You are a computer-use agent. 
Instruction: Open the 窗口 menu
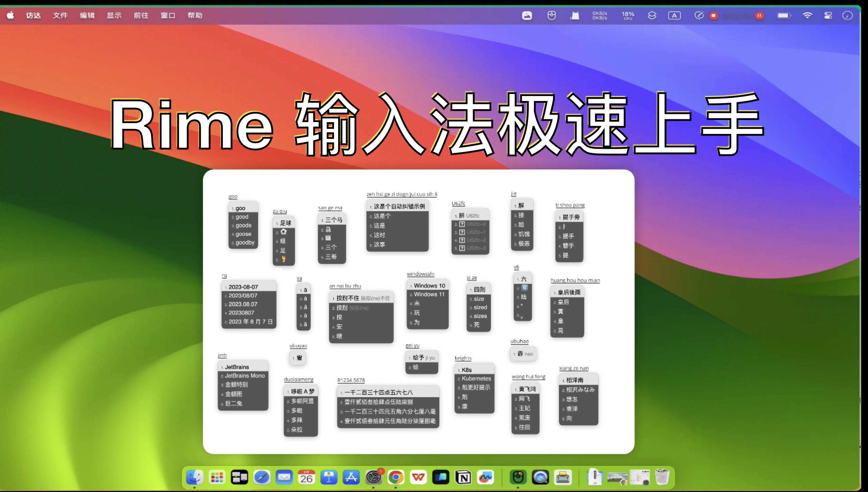point(168,15)
